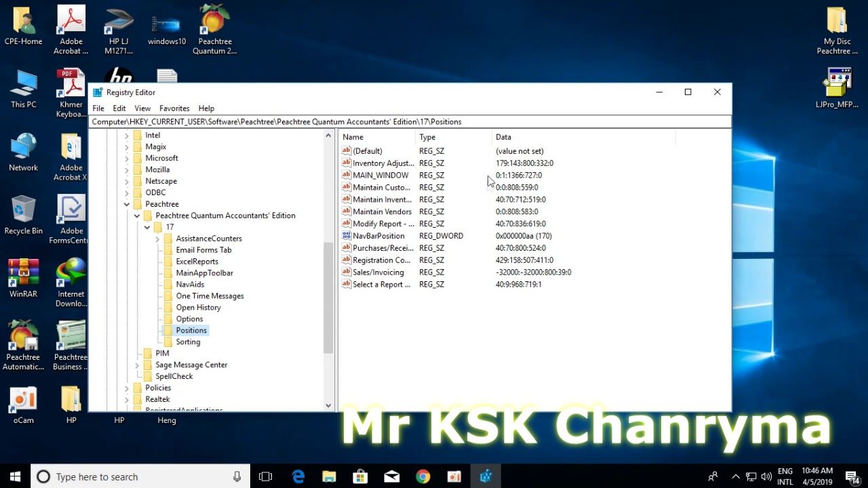Select the Email Forms Tab key

pos(203,250)
